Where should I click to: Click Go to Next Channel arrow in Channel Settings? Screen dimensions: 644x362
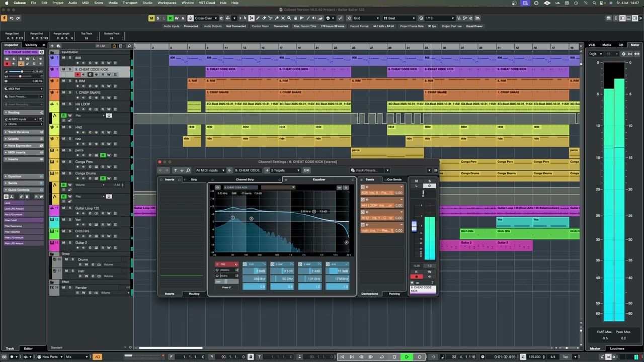point(182,170)
